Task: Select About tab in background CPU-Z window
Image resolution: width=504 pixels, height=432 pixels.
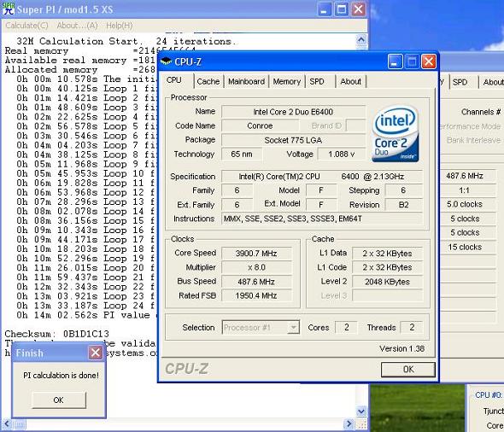Action: click(x=492, y=82)
